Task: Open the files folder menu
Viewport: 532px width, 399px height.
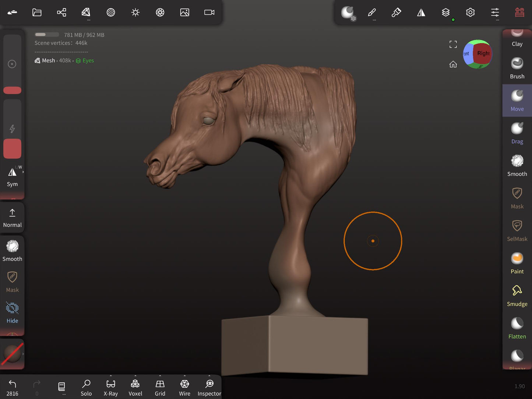Action: tap(37, 13)
